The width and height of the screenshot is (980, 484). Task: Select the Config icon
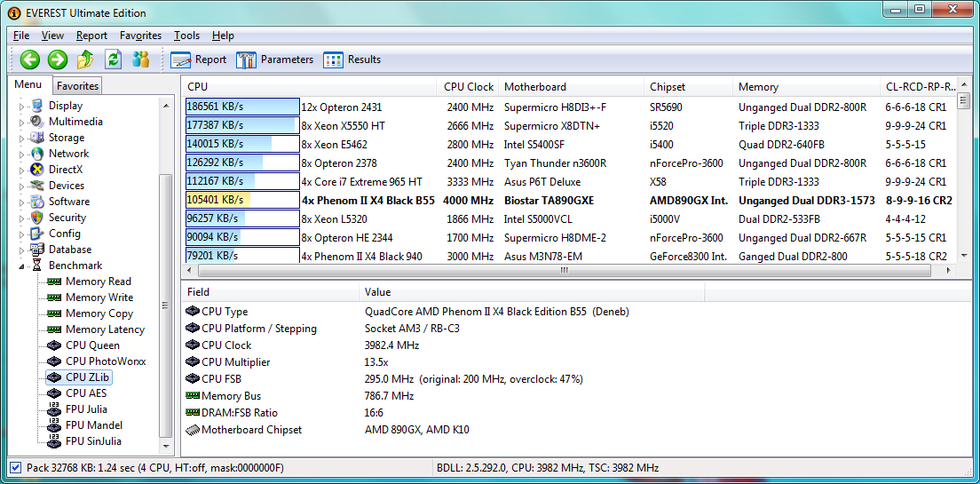37,234
